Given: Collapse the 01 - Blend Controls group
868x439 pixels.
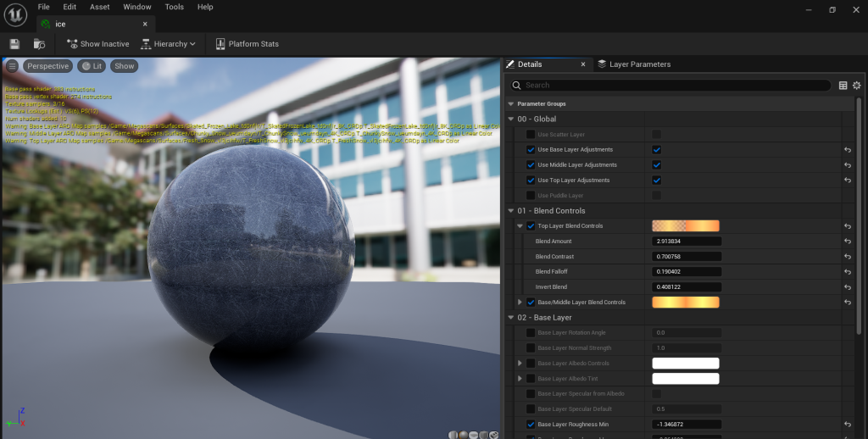Looking at the screenshot, I should [510, 211].
